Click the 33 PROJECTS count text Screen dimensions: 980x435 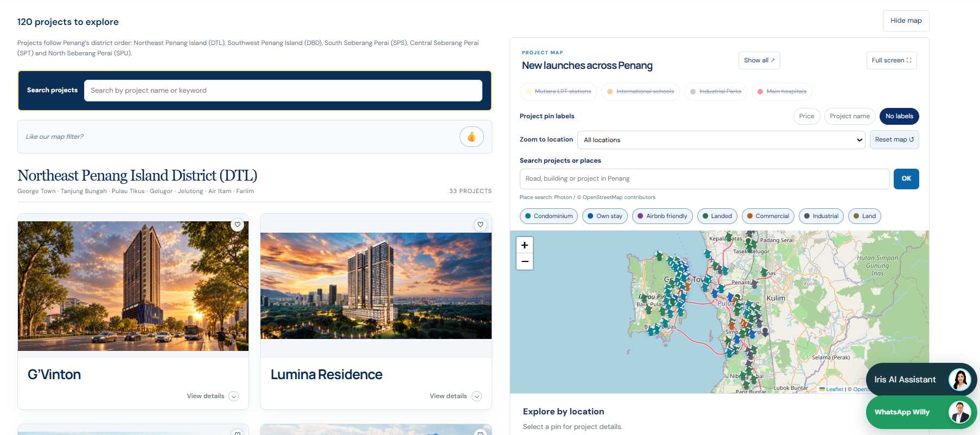pyautogui.click(x=470, y=191)
